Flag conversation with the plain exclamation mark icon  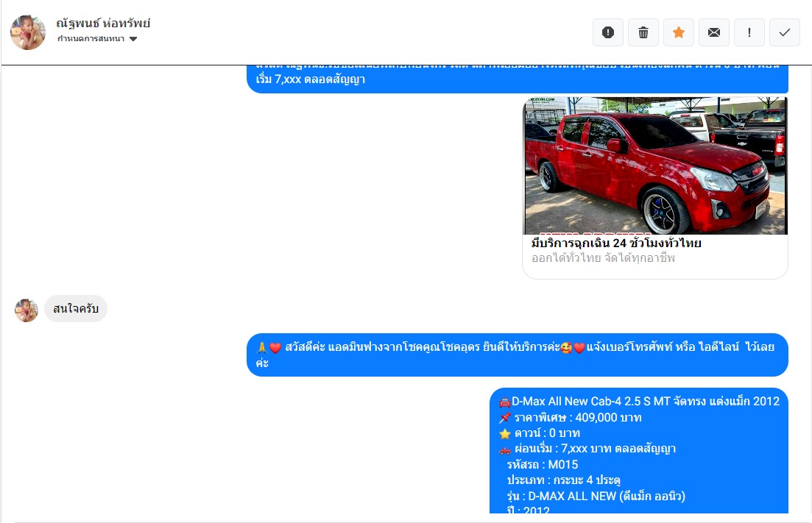tap(749, 32)
